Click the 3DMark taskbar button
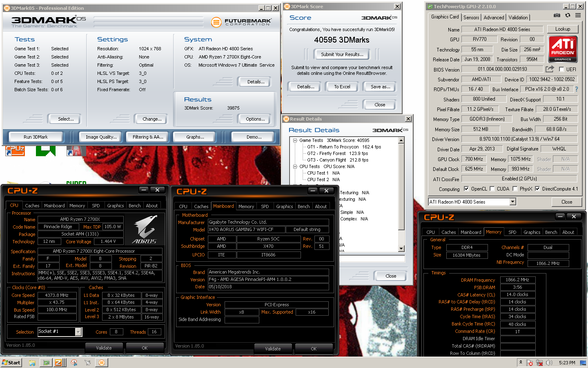 (101, 363)
